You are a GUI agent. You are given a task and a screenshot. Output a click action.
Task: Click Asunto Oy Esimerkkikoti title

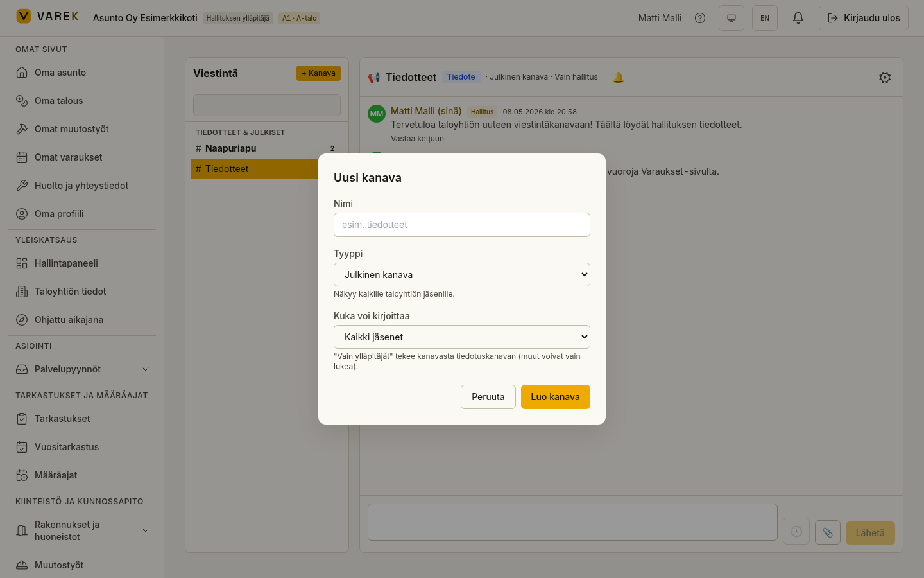point(145,18)
